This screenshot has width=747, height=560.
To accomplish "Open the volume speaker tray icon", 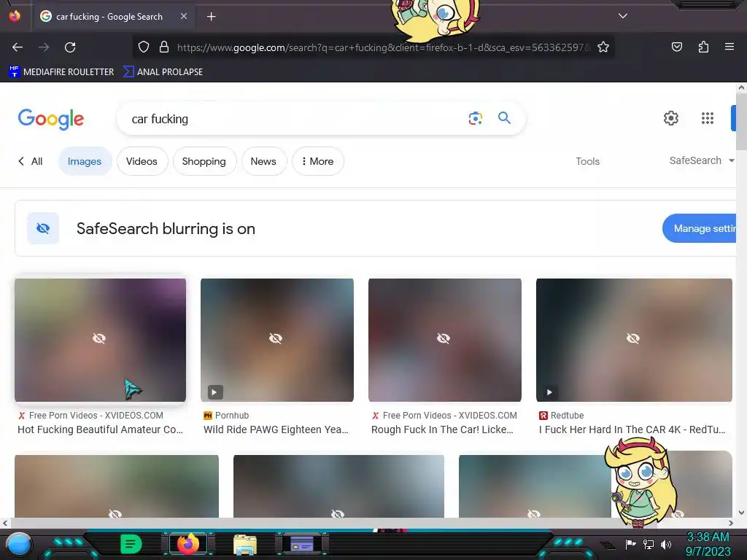I will click(x=666, y=544).
